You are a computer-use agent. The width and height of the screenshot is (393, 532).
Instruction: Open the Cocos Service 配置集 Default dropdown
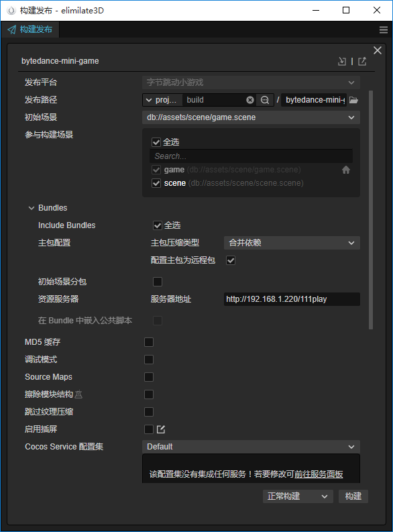pos(251,447)
